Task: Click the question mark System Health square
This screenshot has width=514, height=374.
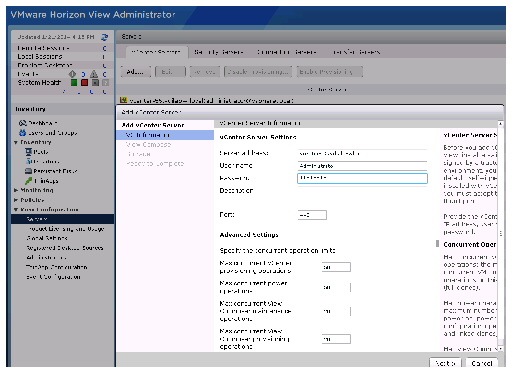Action: [x=105, y=82]
